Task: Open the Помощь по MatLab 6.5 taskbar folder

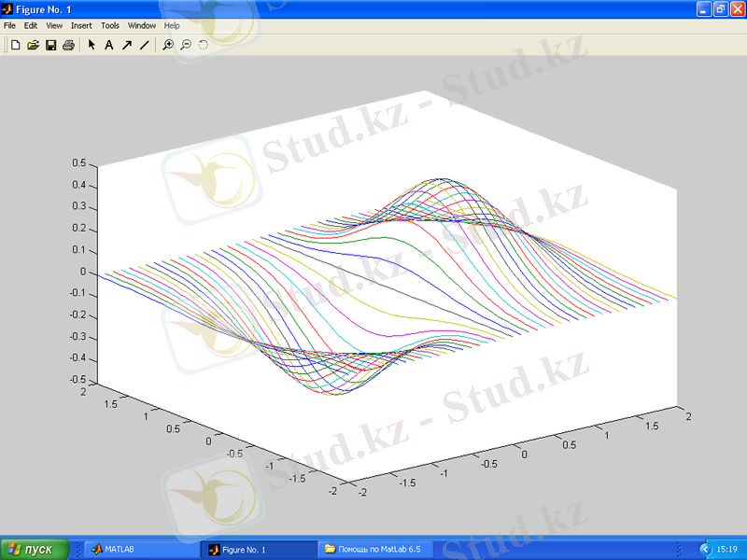Action: (x=378, y=550)
